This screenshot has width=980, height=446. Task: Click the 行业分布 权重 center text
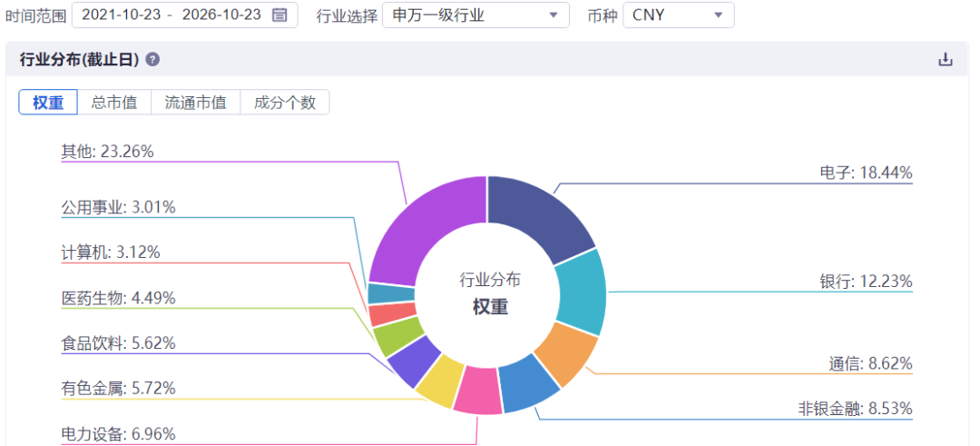pyautogui.click(x=490, y=293)
